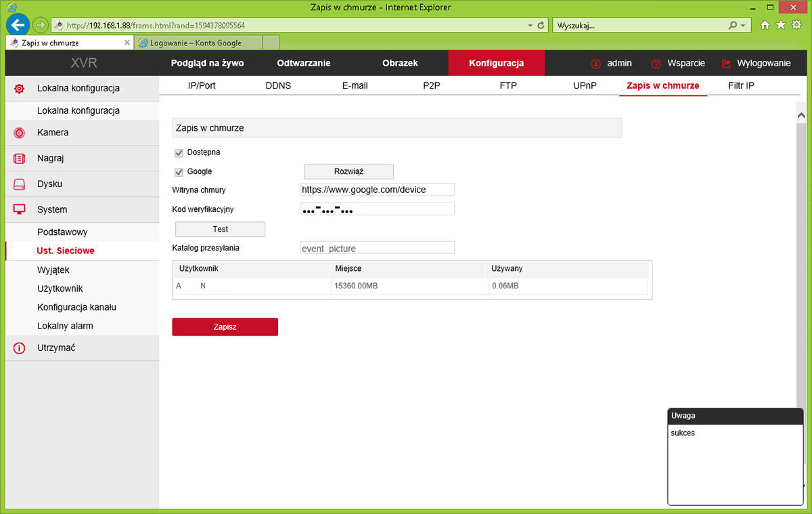This screenshot has width=812, height=514.
Task: Click the System monitor icon
Action: (x=20, y=210)
